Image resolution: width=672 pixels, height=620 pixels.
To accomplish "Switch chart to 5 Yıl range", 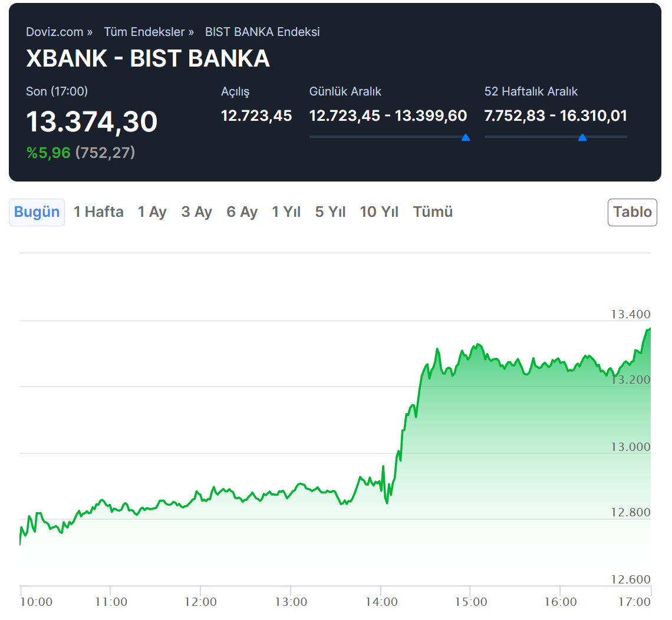I will point(330,212).
